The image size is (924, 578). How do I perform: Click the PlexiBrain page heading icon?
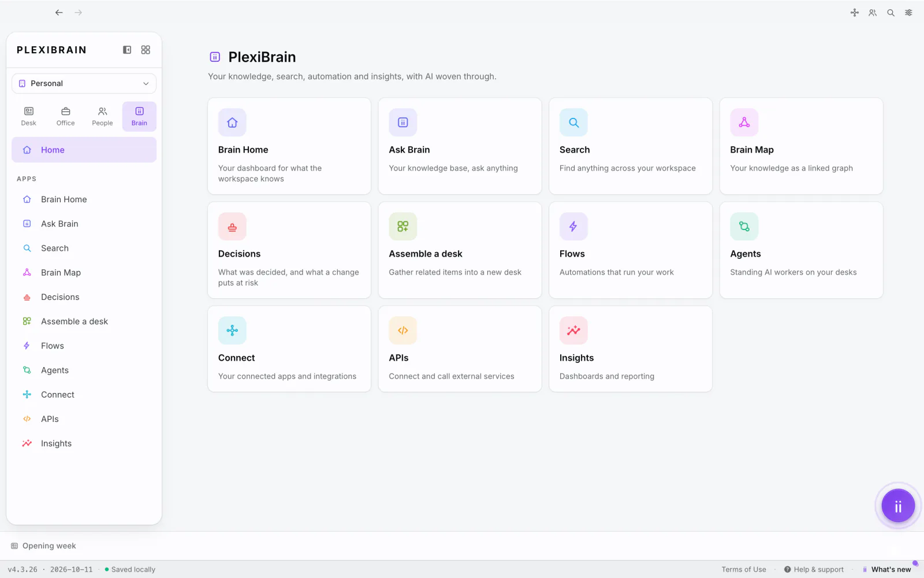[x=215, y=57]
